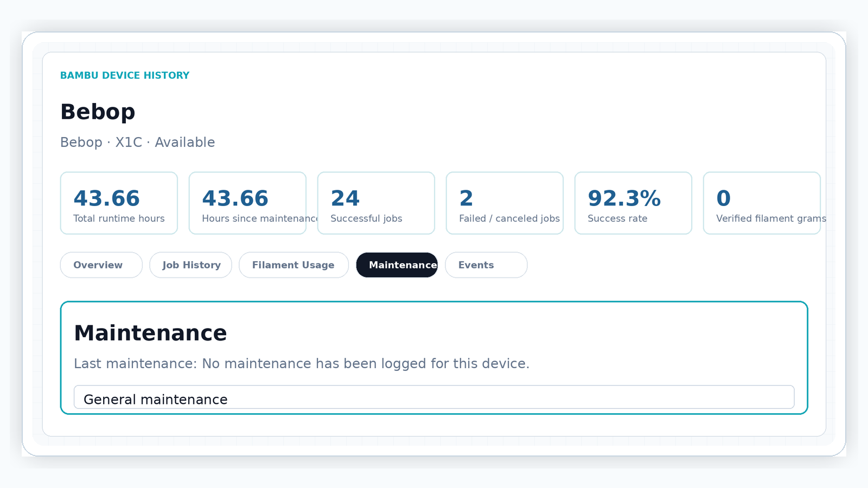The height and width of the screenshot is (488, 868).
Task: Click the 'Bebop · X1C · Available' status line
Action: pos(138,142)
